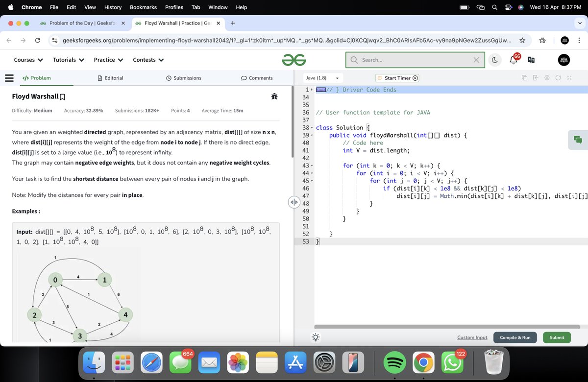
Task: Click the address bar URL
Action: tap(287, 41)
